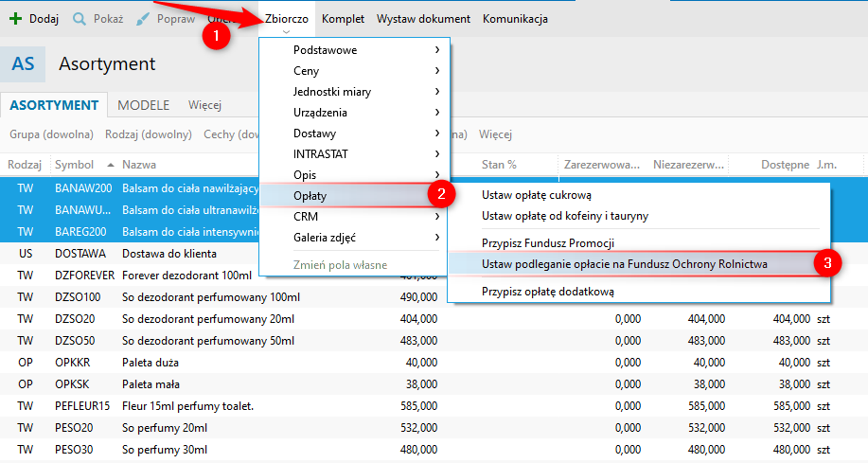This screenshot has height=463, width=868.
Task: Choose Ustaw opłatę cukrową
Action: coord(536,195)
